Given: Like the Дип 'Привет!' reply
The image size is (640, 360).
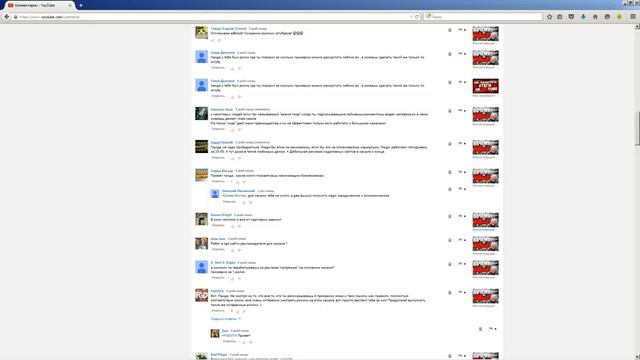Looking at the screenshot, I should click(x=244, y=342).
